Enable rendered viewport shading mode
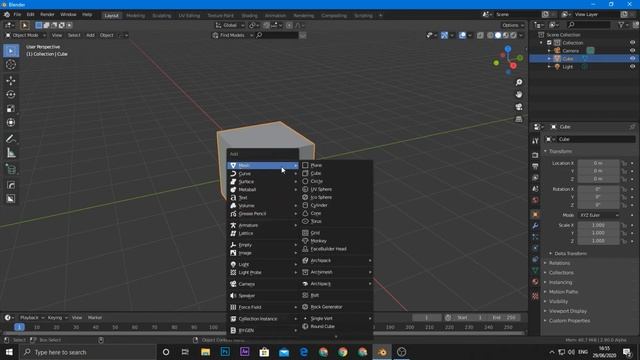 click(513, 36)
